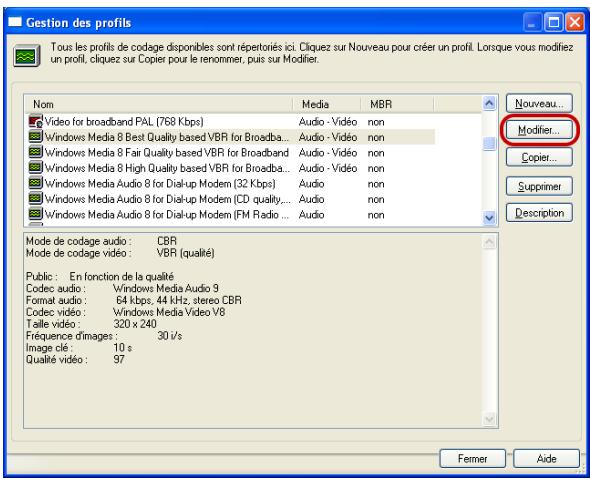Screen dimensions: 590x479
Task: Click the profile list scrollbar thumb
Action: (x=489, y=144)
